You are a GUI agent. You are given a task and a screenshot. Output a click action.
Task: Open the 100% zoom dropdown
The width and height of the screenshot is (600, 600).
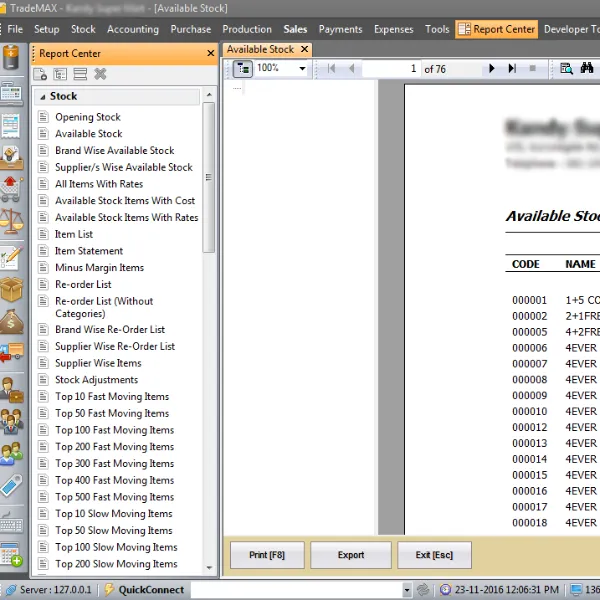[x=302, y=69]
